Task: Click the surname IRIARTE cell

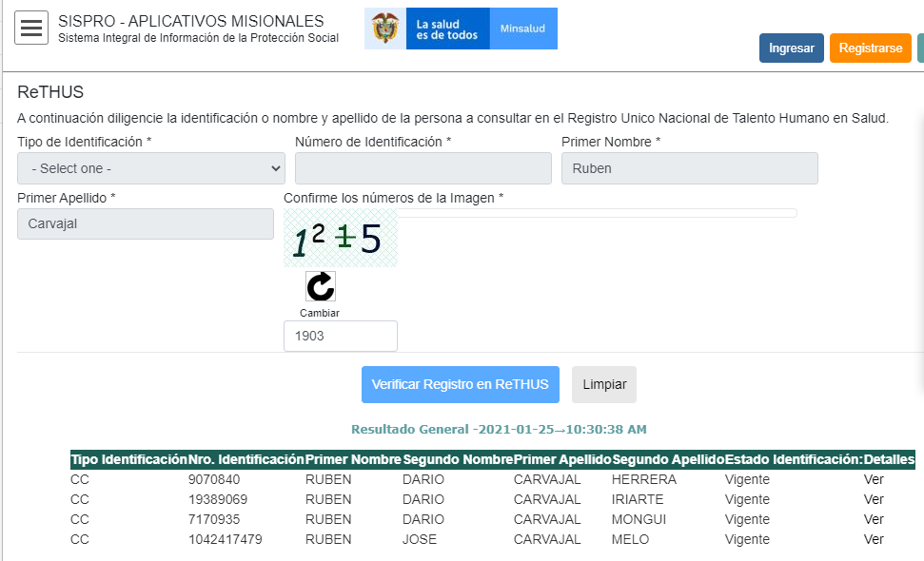Action: pos(638,500)
